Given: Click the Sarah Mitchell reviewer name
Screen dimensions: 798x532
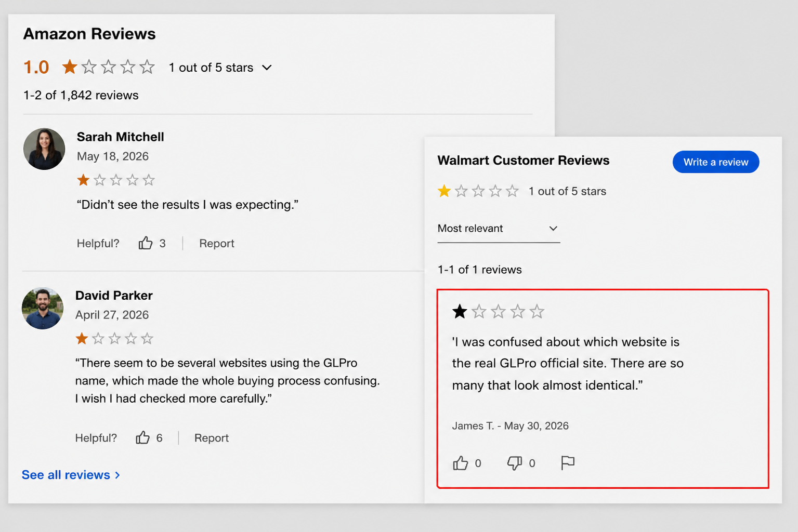Looking at the screenshot, I should click(x=121, y=137).
